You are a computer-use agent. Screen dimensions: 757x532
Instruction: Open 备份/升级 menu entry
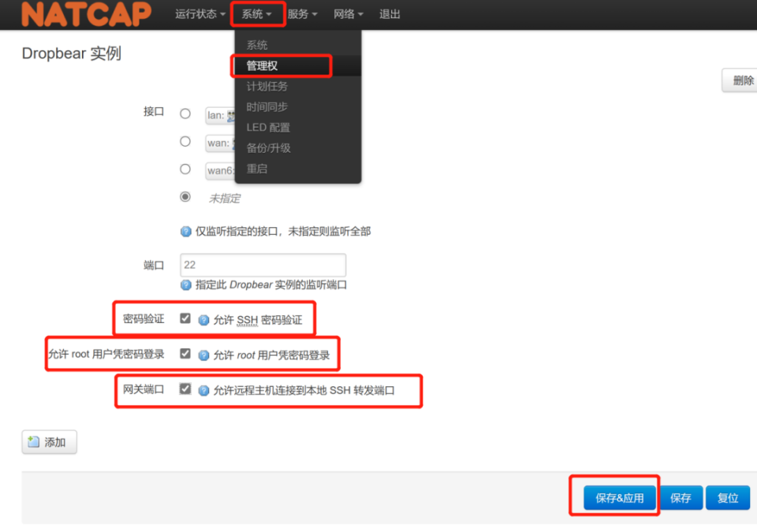point(298,148)
